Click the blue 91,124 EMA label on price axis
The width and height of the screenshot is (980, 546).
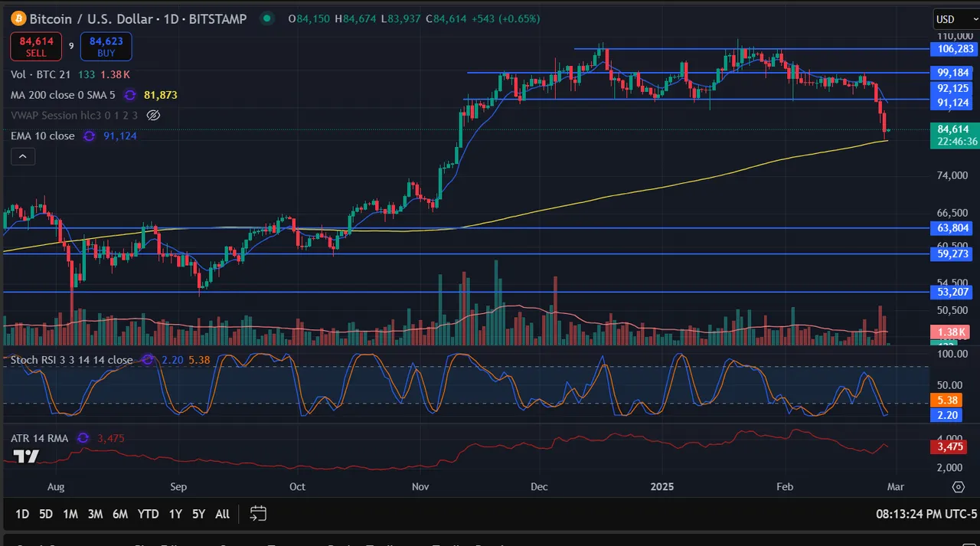(952, 103)
